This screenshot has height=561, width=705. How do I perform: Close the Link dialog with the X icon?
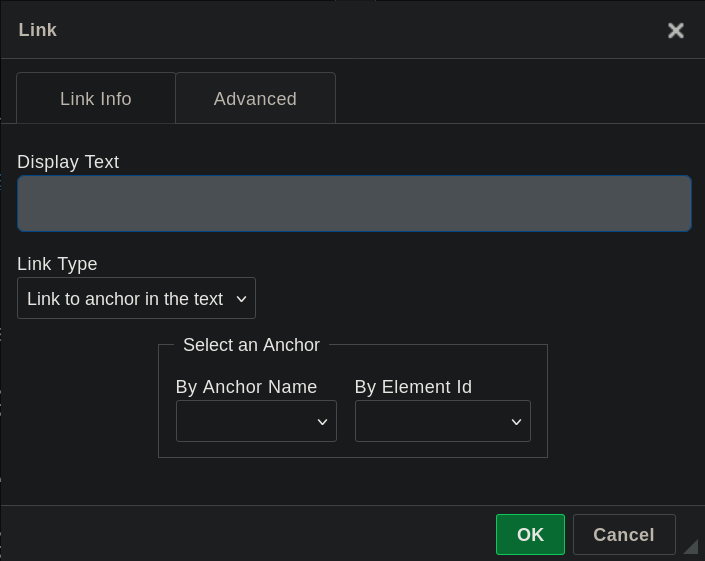676,30
